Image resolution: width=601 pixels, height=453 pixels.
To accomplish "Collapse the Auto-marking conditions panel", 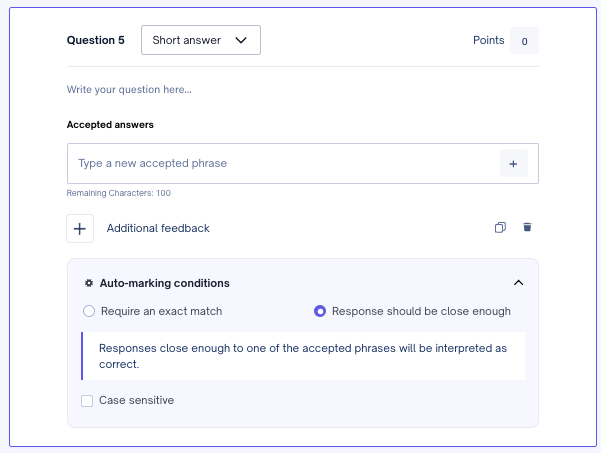I will click(x=519, y=283).
